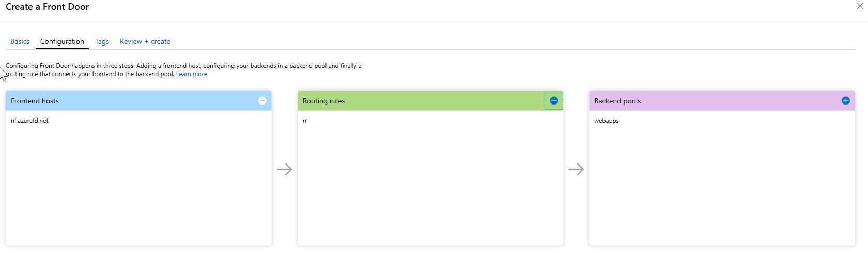868x253 pixels.
Task: Switch to the Tags tab
Action: (x=102, y=41)
